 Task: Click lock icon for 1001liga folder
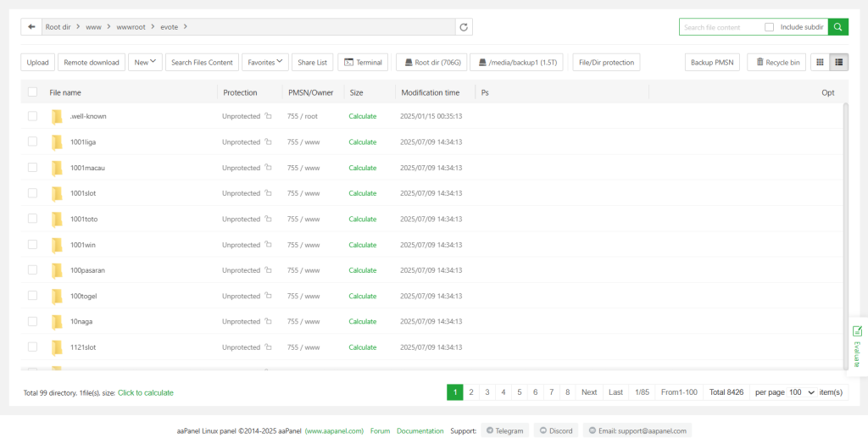coord(268,142)
